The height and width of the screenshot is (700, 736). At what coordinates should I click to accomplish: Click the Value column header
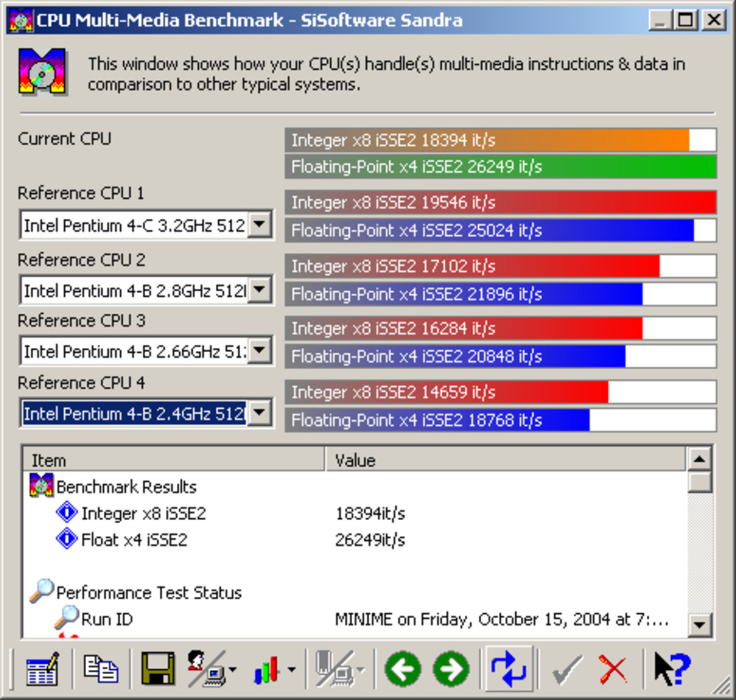click(503, 460)
